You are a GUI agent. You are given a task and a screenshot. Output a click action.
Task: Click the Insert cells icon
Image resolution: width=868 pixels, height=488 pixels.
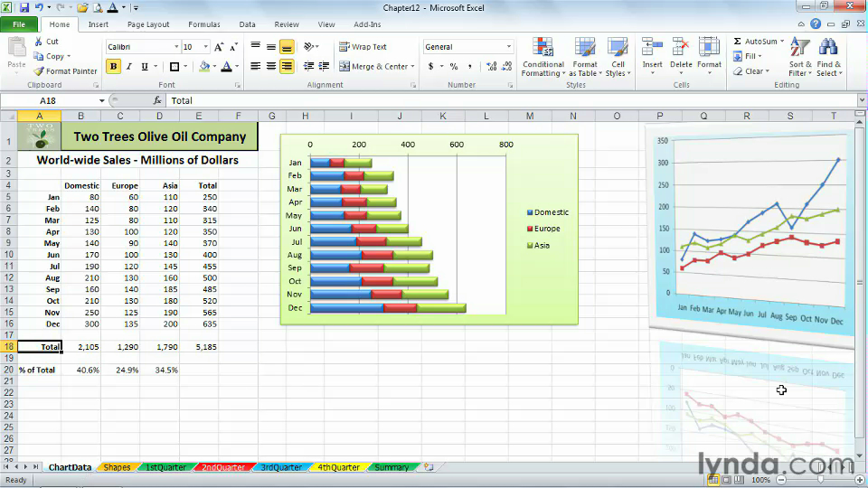point(652,48)
